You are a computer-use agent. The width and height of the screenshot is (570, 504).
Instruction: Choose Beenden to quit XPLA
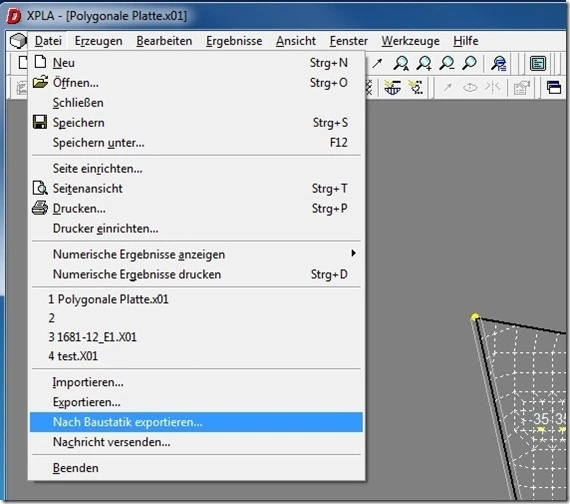196,468
